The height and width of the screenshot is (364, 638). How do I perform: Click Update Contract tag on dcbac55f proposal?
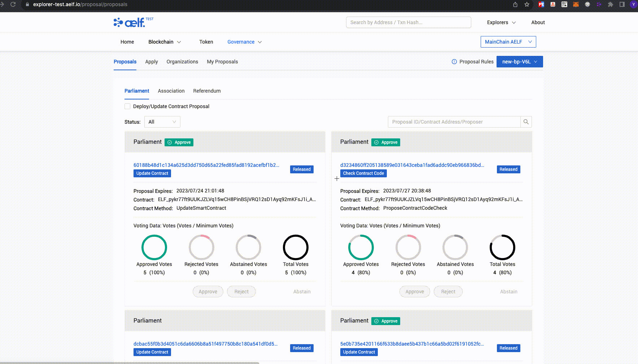click(x=152, y=352)
